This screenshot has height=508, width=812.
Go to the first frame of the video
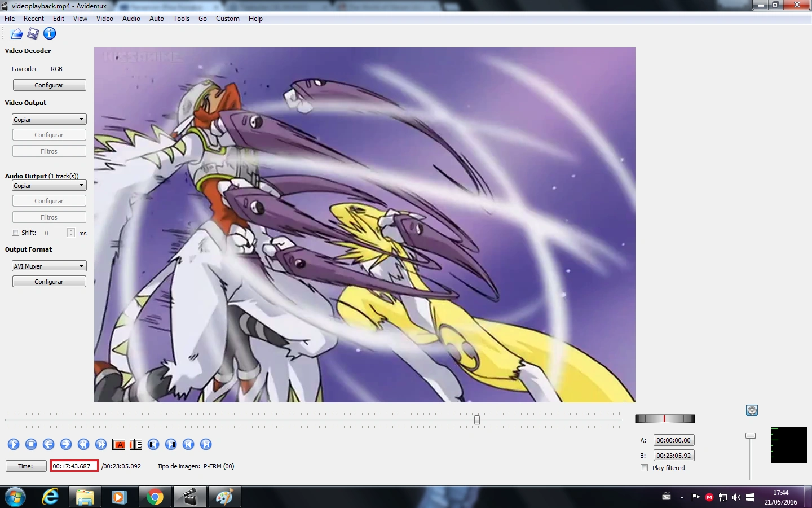(x=188, y=444)
